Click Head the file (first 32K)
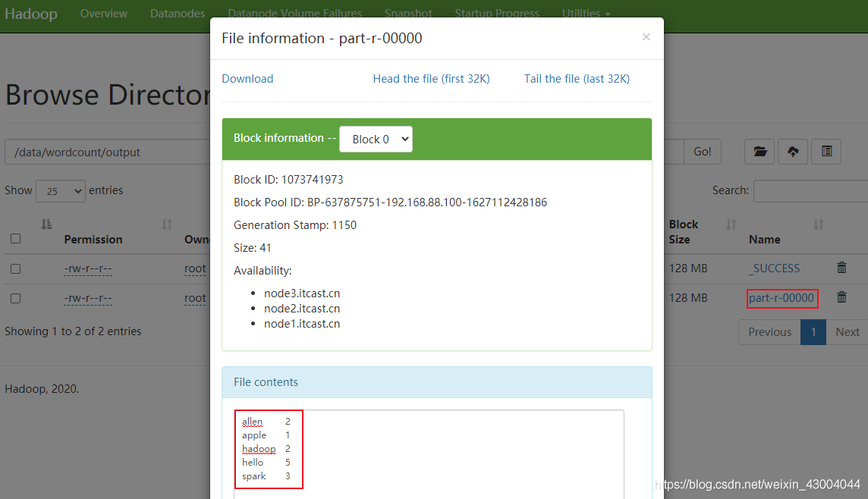Screen dimensions: 868x499 (x=431, y=79)
